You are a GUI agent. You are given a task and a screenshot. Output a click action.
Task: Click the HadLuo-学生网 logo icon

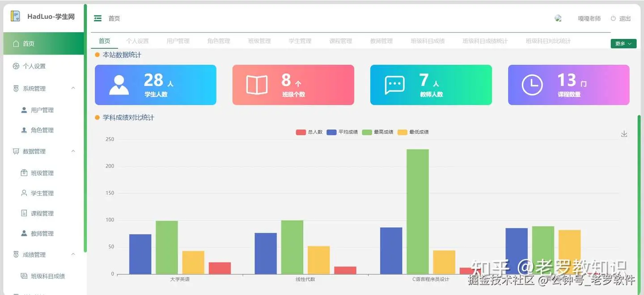pyautogui.click(x=16, y=16)
